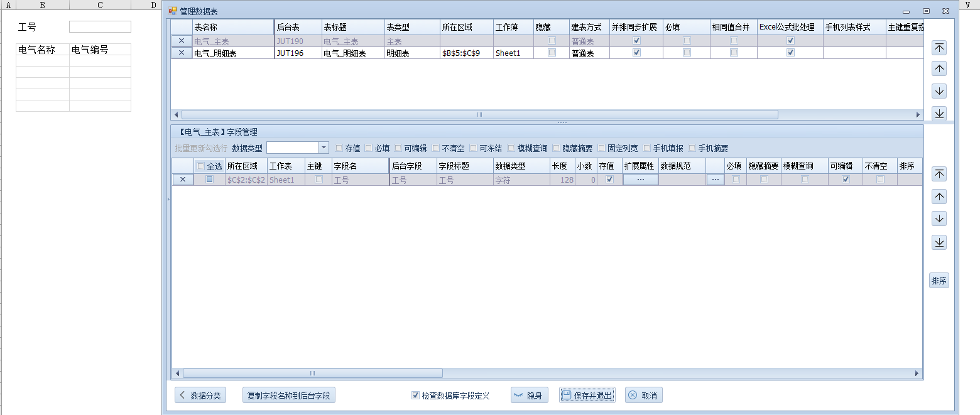Click the table list horizontal scrollbar
This screenshot has height=415, width=980.
[479, 115]
